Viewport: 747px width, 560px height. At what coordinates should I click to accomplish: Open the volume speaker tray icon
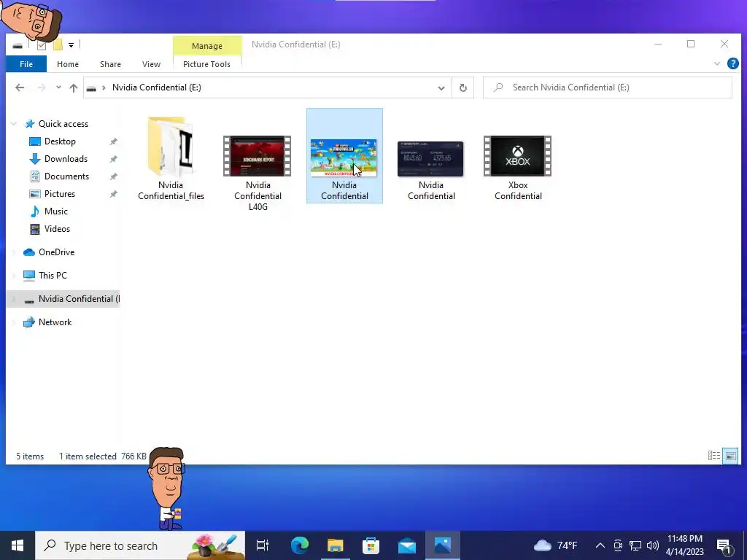(653, 545)
